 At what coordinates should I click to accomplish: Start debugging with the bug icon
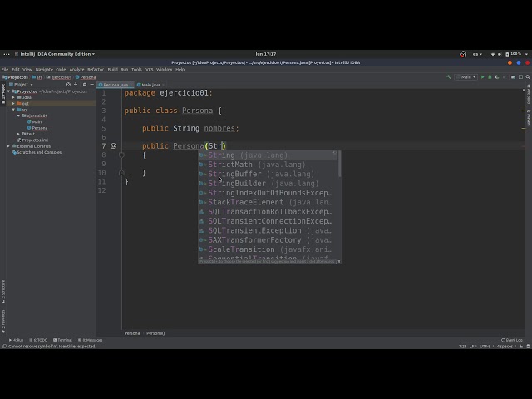490,77
